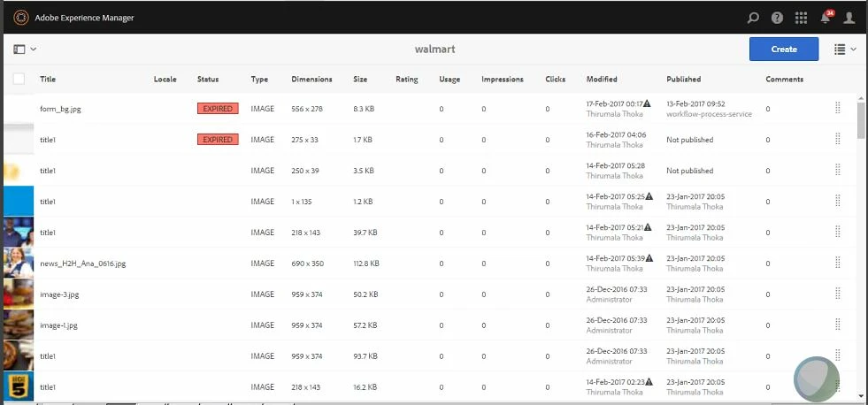Click the warning icon beside 14-Feb-2017 05:21

point(647,227)
